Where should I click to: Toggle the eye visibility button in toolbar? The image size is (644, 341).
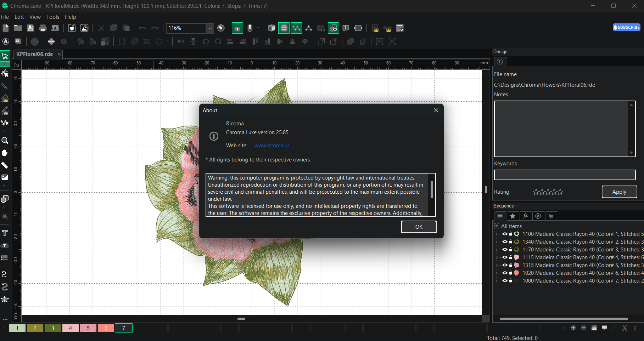tap(334, 28)
